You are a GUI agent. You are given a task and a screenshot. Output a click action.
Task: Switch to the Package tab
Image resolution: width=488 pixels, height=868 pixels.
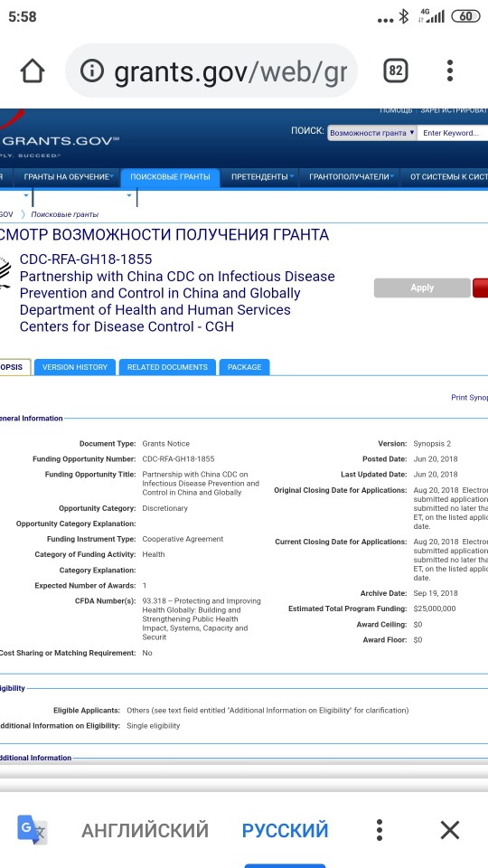(244, 367)
